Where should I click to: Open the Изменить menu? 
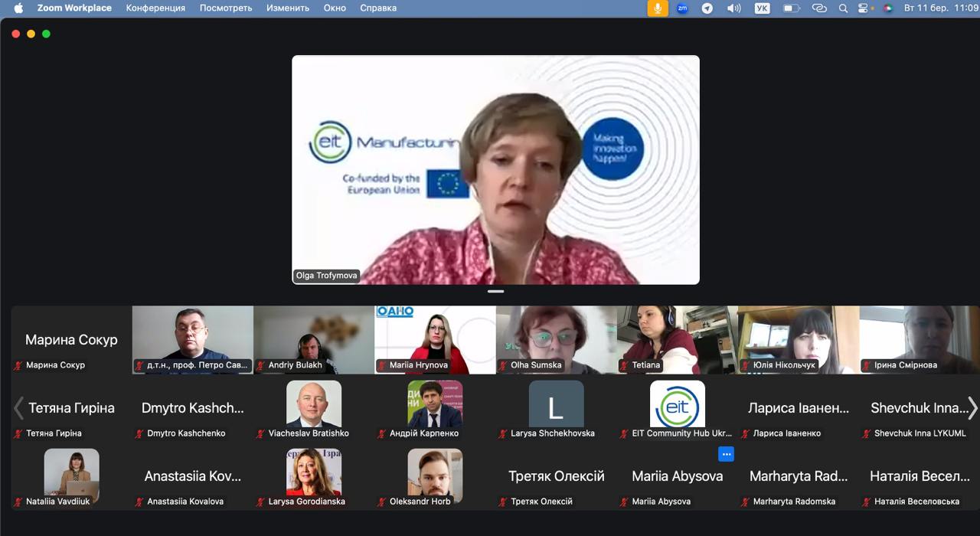[288, 8]
